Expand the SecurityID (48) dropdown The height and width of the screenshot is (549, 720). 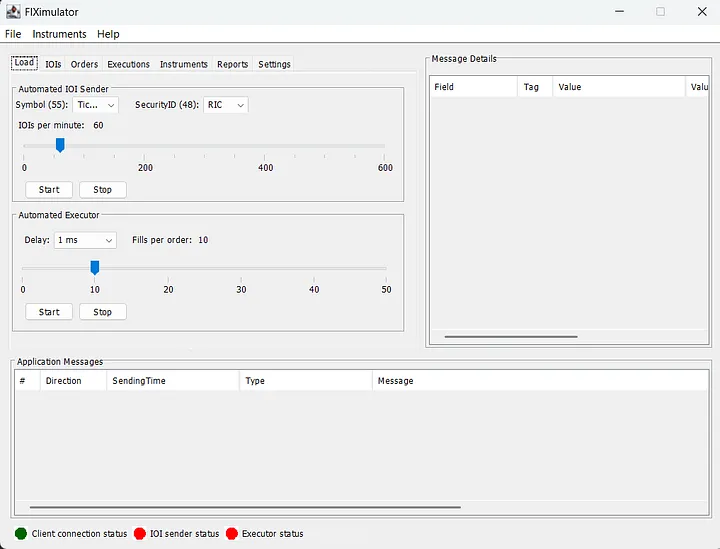225,105
